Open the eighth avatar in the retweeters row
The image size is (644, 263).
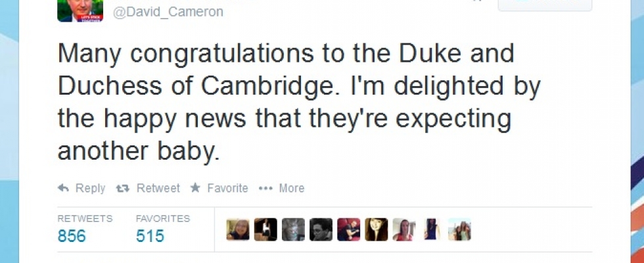[x=432, y=229]
